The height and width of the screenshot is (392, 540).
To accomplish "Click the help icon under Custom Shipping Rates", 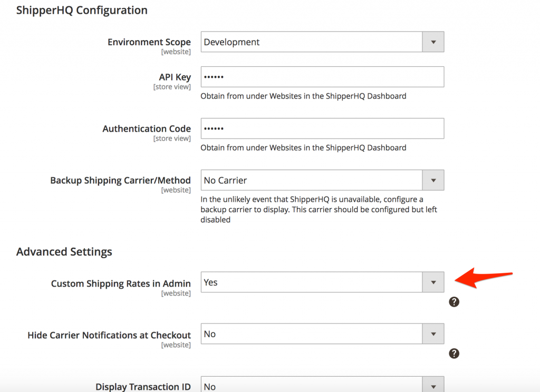I will click(x=454, y=302).
